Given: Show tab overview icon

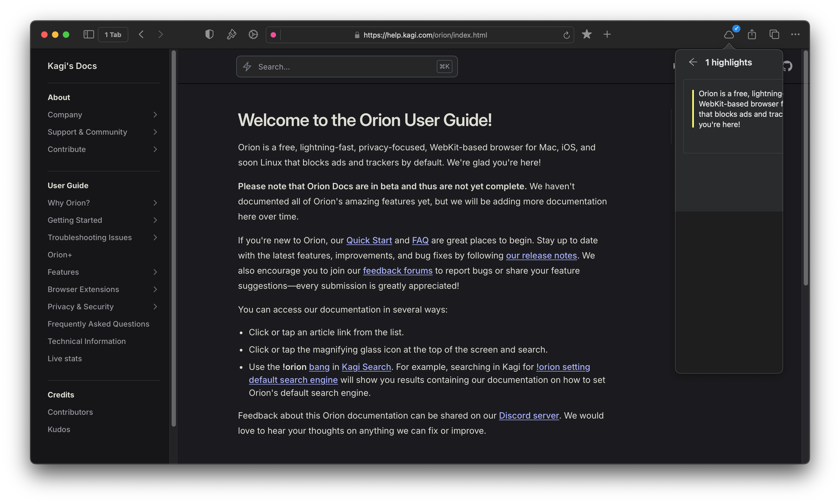Looking at the screenshot, I should point(774,34).
